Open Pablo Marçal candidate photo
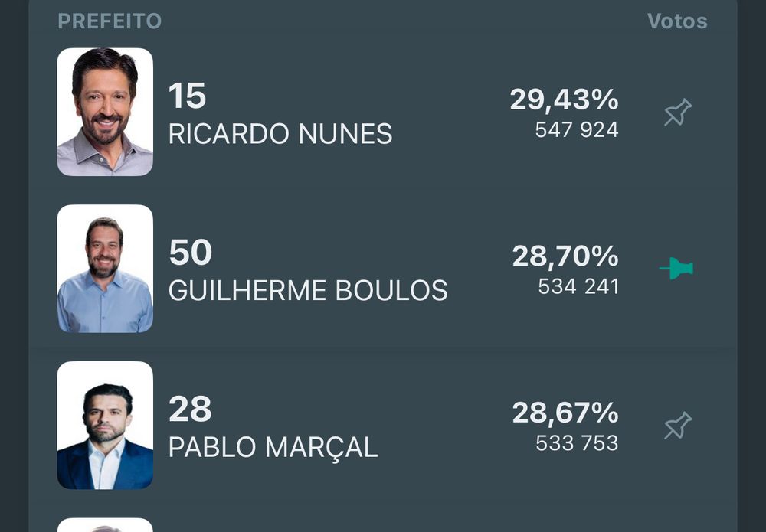The width and height of the screenshot is (766, 532). tap(105, 425)
